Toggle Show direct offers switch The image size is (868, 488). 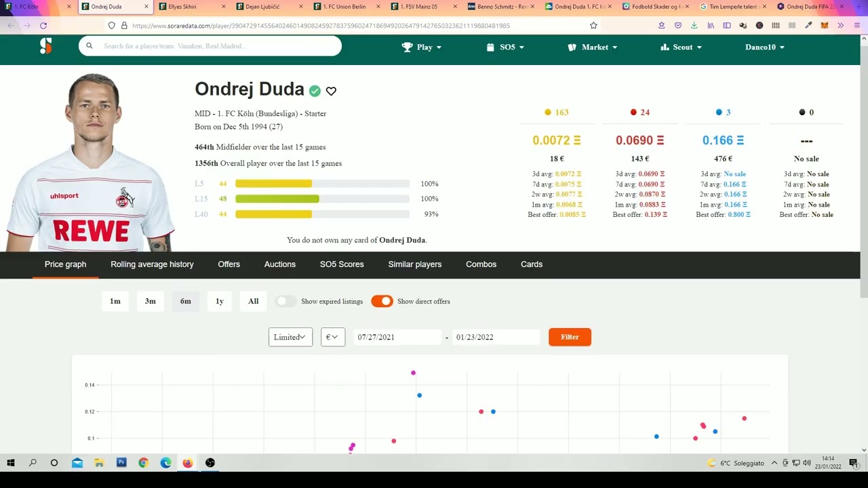pyautogui.click(x=382, y=301)
